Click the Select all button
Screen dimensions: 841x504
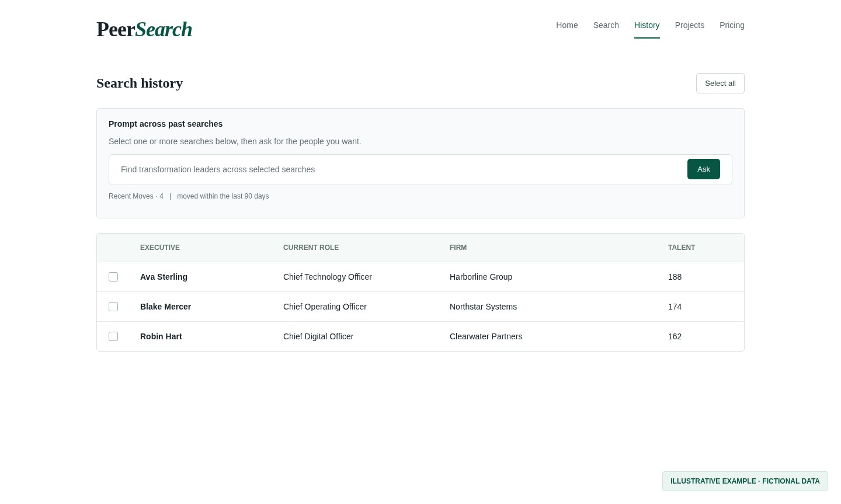[x=720, y=83]
